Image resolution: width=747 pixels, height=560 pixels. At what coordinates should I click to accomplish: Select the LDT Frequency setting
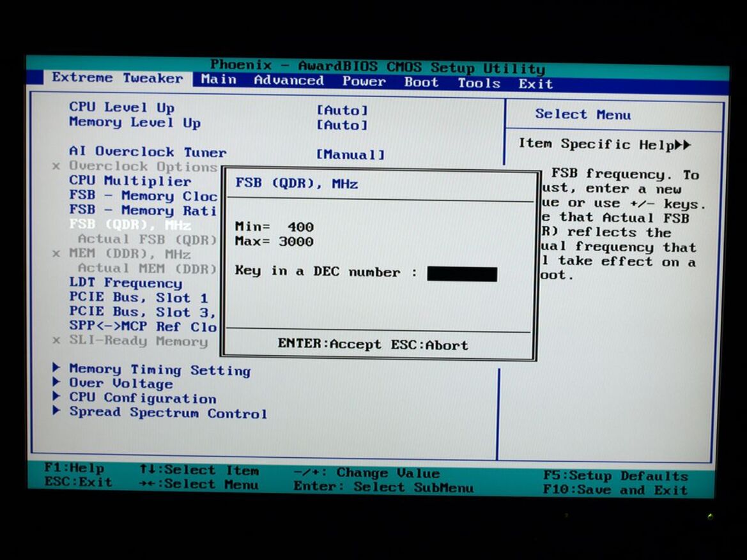pyautogui.click(x=126, y=283)
